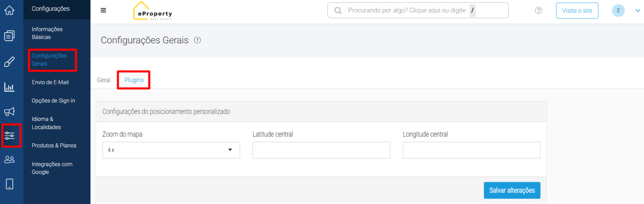The height and width of the screenshot is (204, 644).
Task: Click the Configurações Gerais page title
Action: click(144, 40)
